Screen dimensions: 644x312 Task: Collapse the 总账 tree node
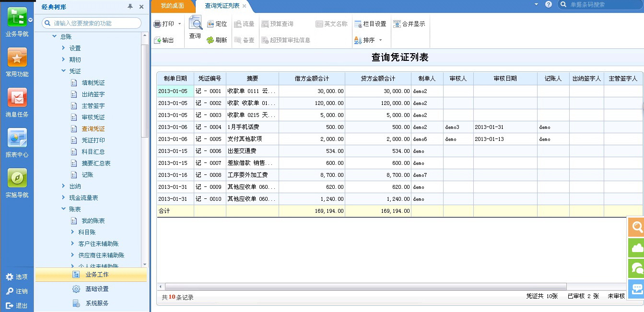[x=54, y=37]
